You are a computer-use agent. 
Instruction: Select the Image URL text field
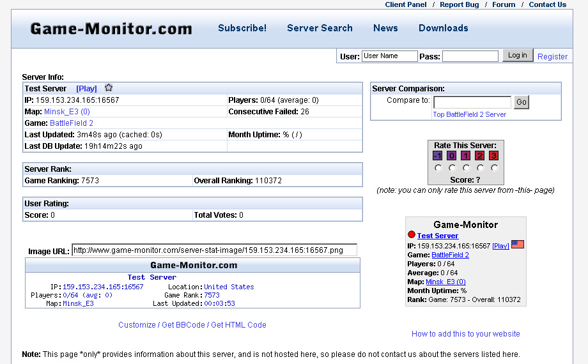click(x=214, y=250)
